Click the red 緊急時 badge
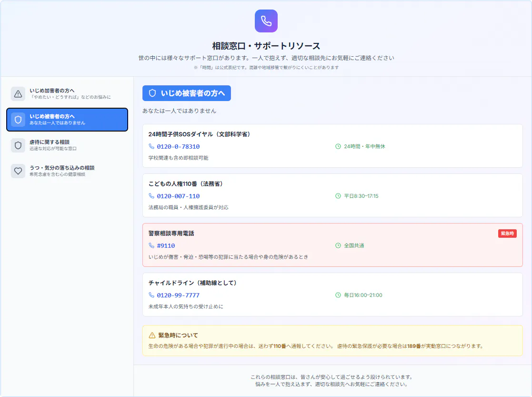The width and height of the screenshot is (532, 397). click(x=507, y=234)
